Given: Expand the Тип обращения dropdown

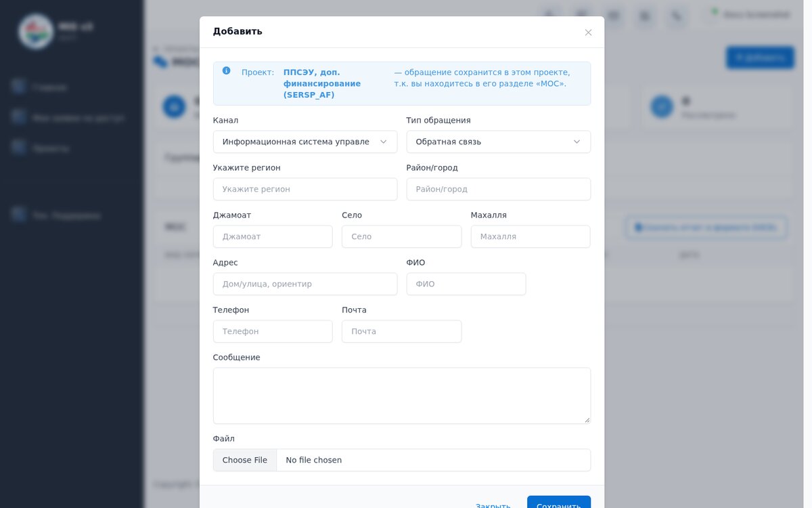Looking at the screenshot, I should pyautogui.click(x=499, y=142).
